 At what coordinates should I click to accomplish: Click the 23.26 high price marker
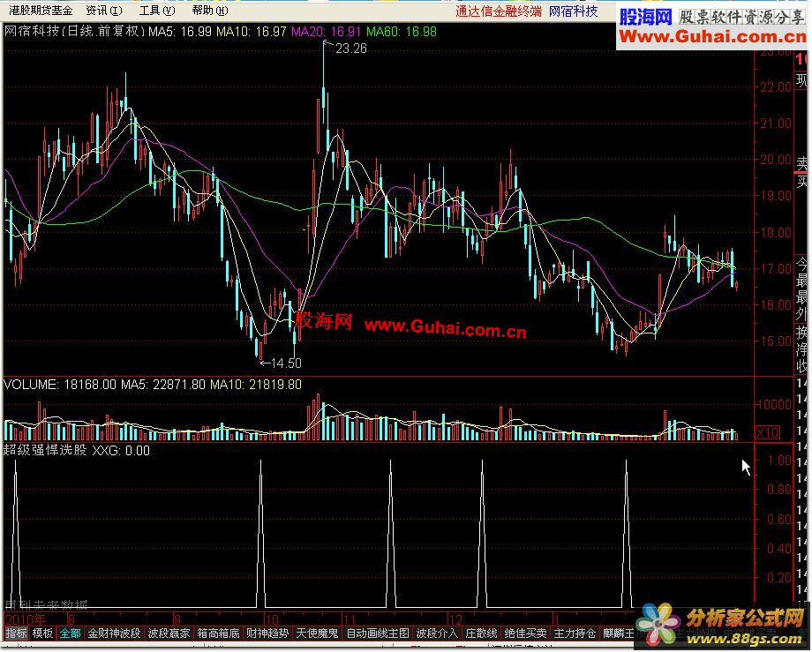[x=351, y=49]
